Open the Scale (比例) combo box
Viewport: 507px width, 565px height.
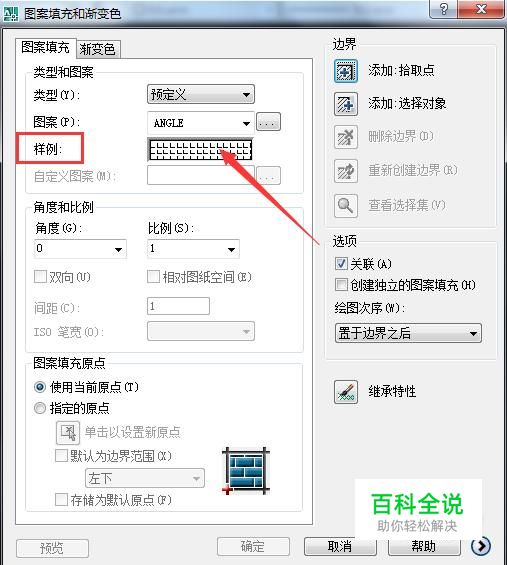coord(193,249)
